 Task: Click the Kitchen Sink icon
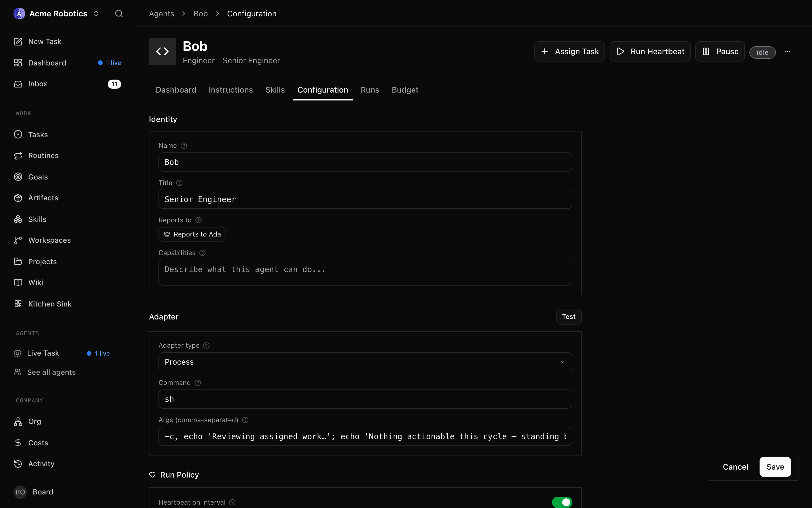18,304
